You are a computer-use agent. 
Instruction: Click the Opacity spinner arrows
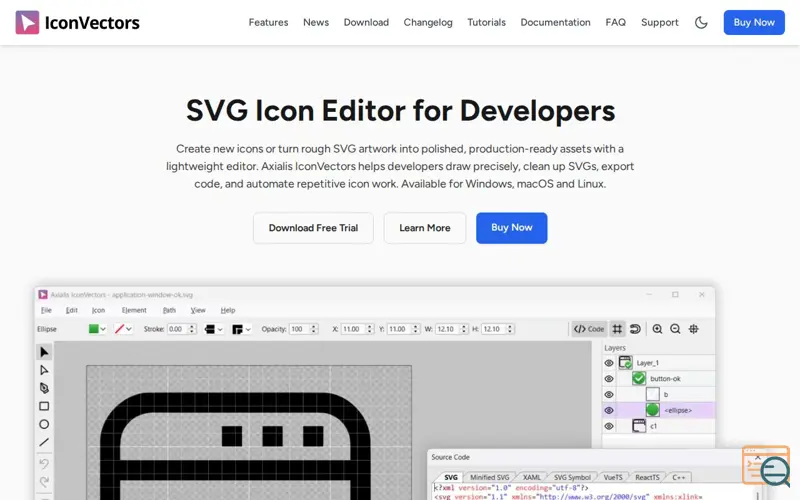(314, 329)
